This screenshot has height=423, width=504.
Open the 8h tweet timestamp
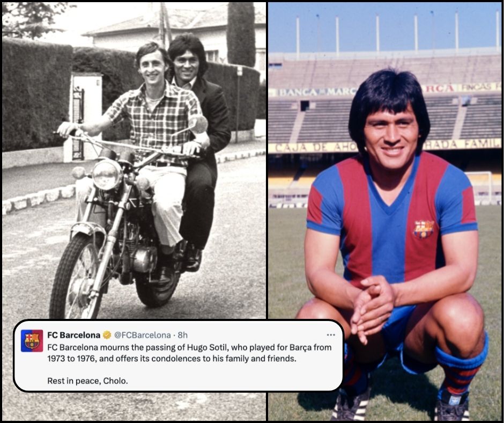pos(183,335)
